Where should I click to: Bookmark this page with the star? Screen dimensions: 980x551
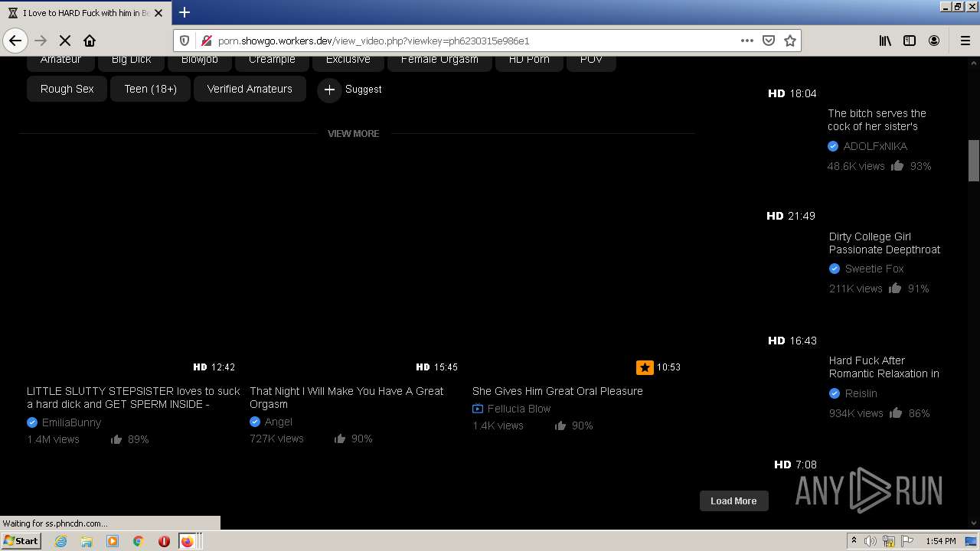pos(790,41)
